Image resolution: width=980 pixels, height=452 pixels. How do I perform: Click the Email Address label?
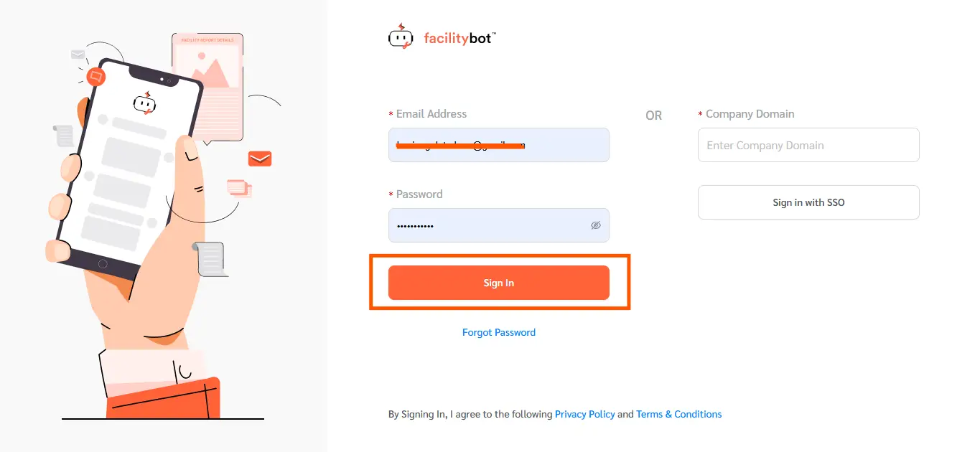[x=431, y=114]
